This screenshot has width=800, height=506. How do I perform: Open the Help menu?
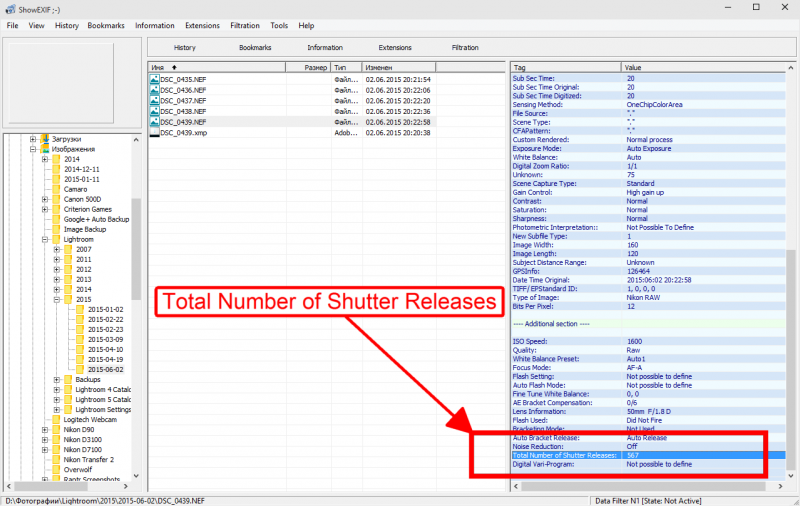coord(306,25)
